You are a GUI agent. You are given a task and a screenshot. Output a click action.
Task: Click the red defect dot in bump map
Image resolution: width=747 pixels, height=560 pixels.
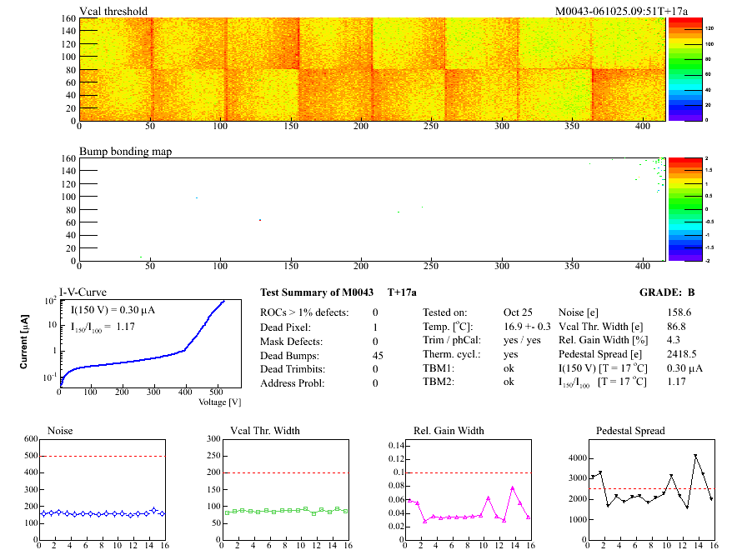260,220
